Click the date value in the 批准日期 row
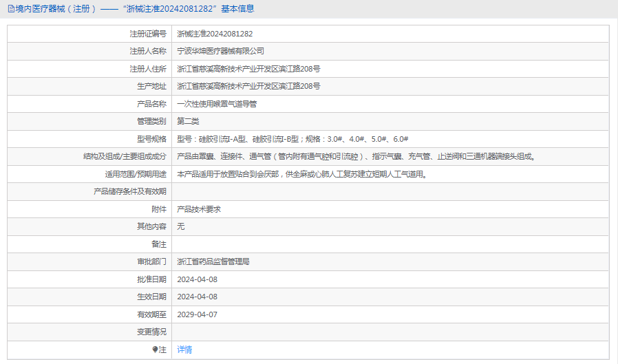 197,279
